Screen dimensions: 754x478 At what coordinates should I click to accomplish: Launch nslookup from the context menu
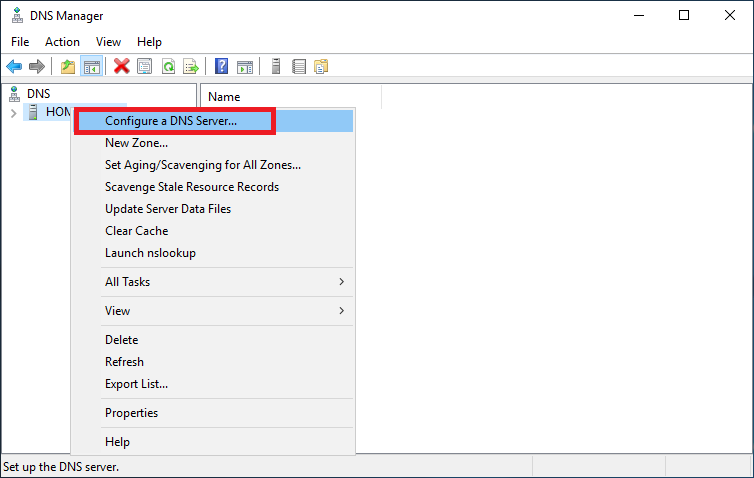pos(150,253)
